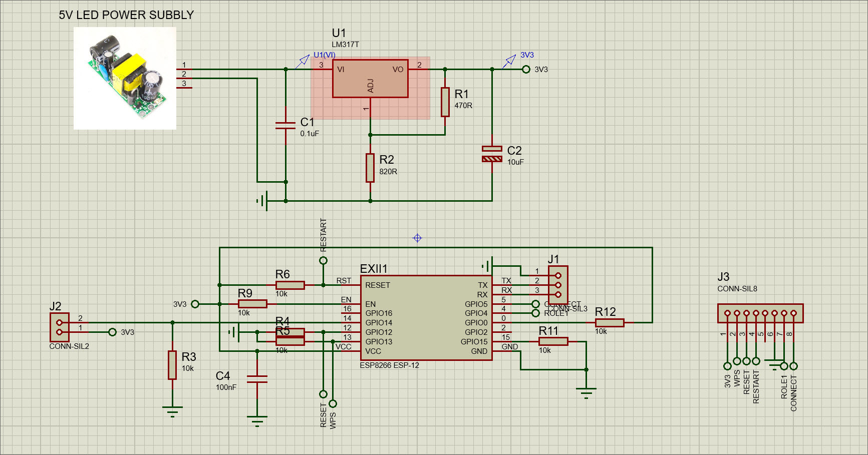
Task: Select the ground symbol below capacitor C1
Action: [262, 201]
